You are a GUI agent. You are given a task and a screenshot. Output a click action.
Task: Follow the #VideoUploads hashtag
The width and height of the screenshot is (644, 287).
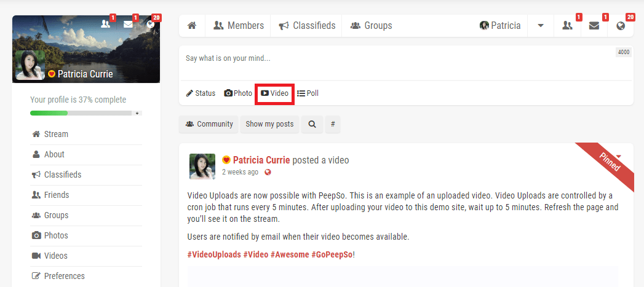click(214, 254)
